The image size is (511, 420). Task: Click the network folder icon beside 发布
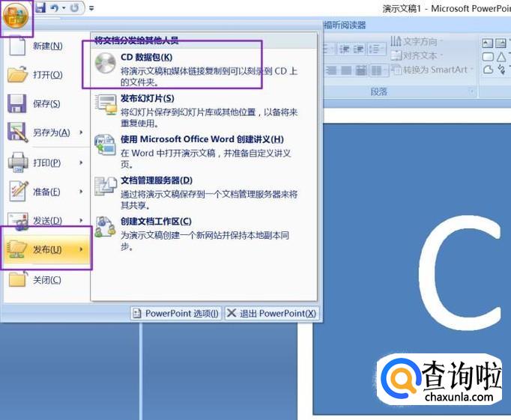pyautogui.click(x=17, y=249)
